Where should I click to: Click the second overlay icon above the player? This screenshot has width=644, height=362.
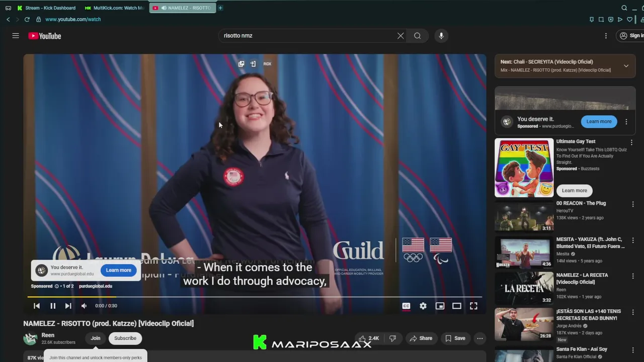[x=253, y=64]
